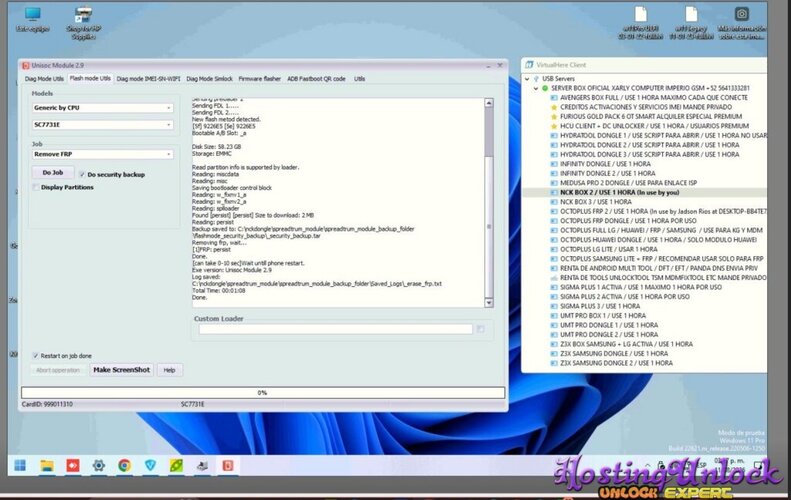
Task: Open the blue shield app on taskbar
Action: 150,465
